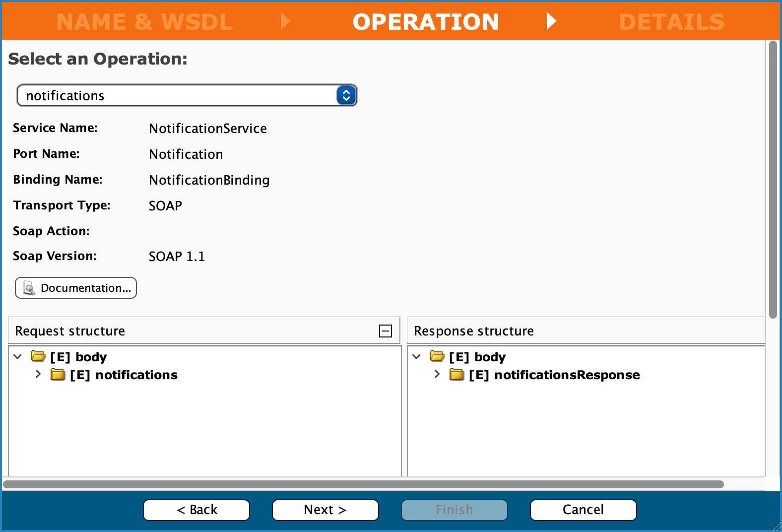782x532 pixels.
Task: Expand the request notifications node
Action: (38, 374)
